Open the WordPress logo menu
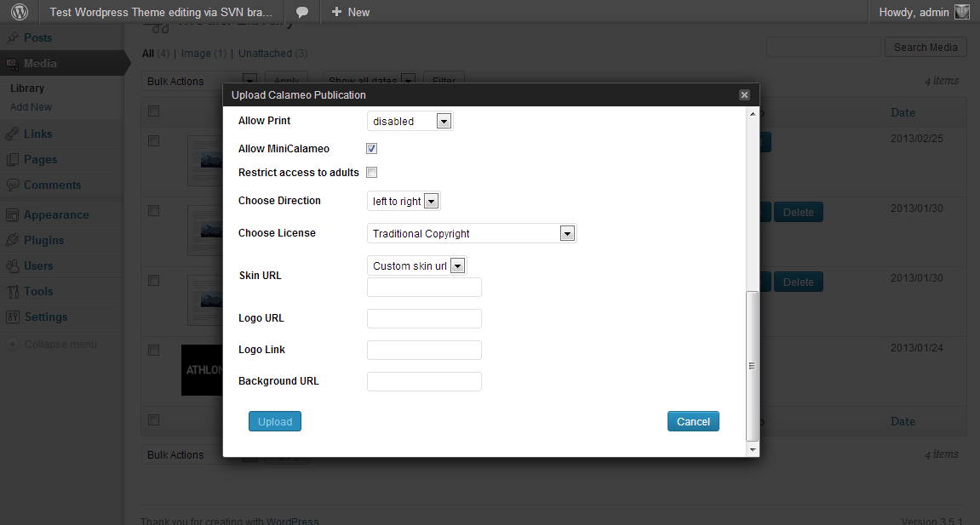This screenshot has height=525, width=980. pyautogui.click(x=20, y=12)
